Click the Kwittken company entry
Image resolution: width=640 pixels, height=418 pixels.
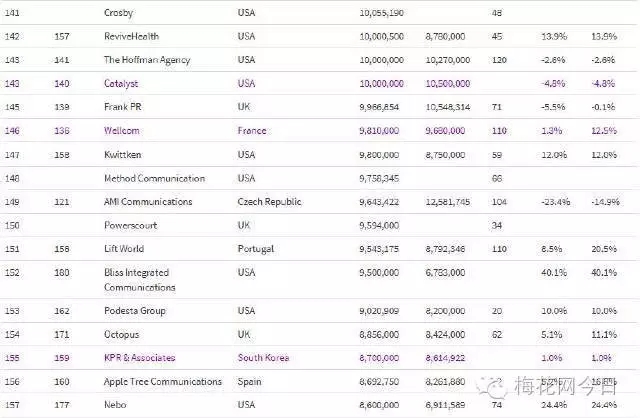click(124, 155)
